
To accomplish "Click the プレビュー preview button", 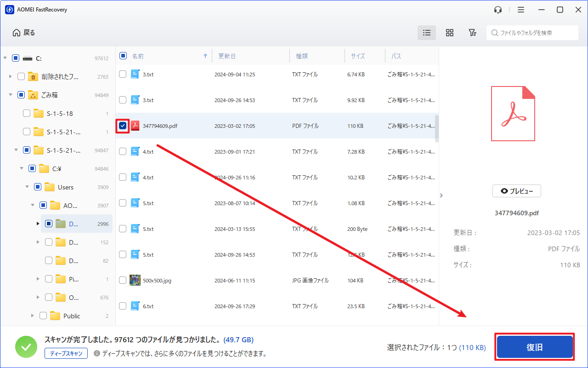I will 517,191.
